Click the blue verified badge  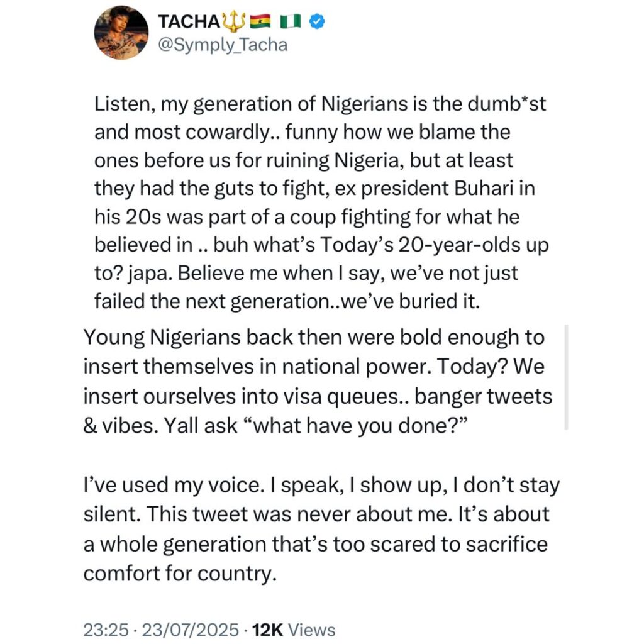pyautogui.click(x=319, y=21)
